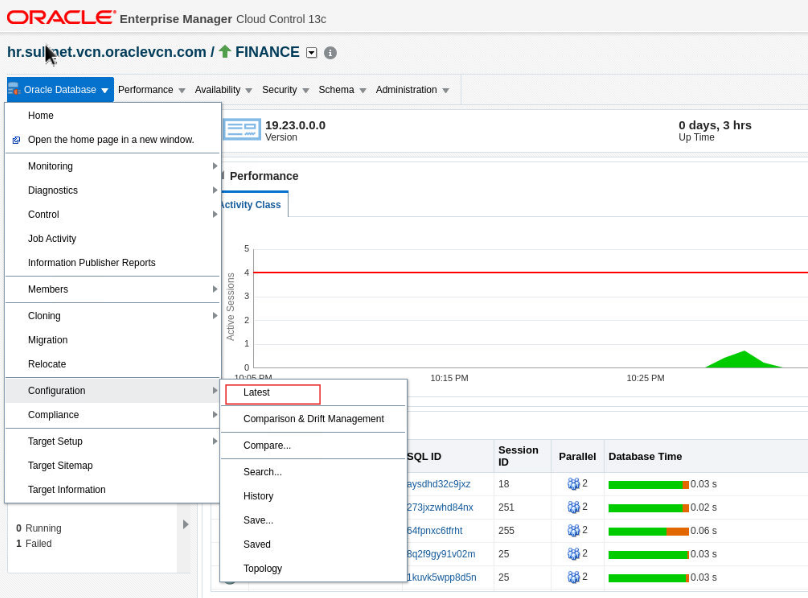
Task: Click the database version icon
Action: point(241,130)
